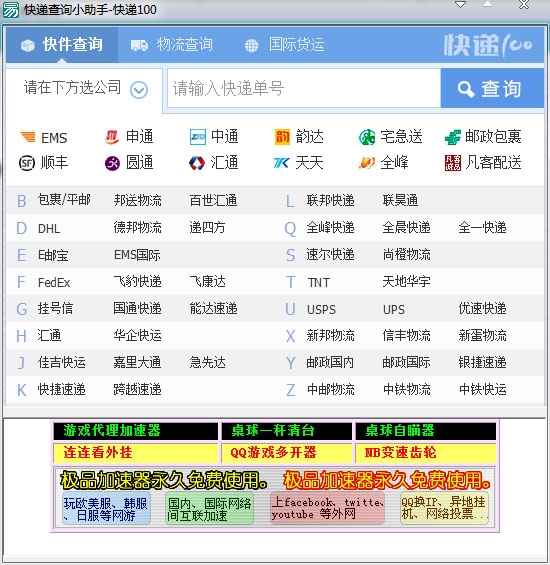
Task: Select 联邦快递 in the L row
Action: point(331,200)
